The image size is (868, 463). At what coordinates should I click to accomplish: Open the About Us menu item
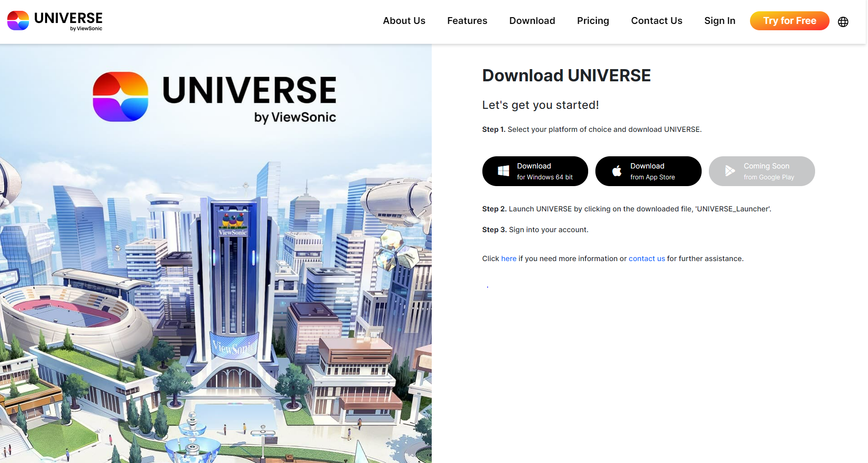pyautogui.click(x=404, y=21)
